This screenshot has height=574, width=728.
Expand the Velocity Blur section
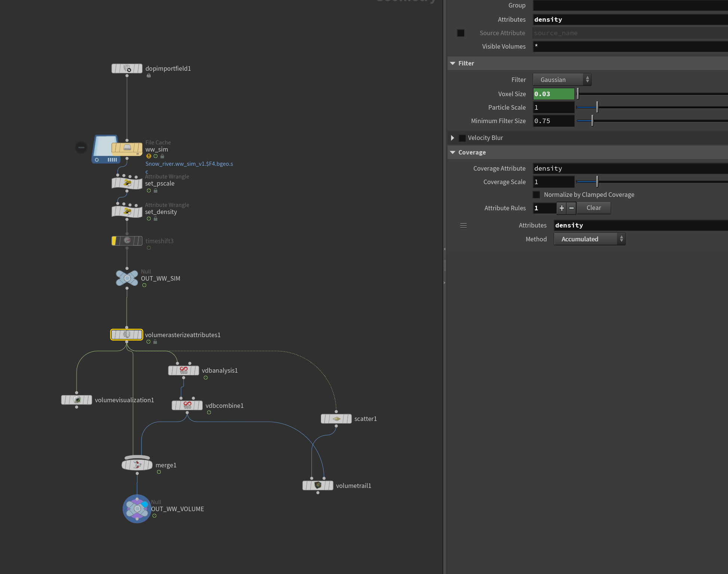click(x=452, y=138)
